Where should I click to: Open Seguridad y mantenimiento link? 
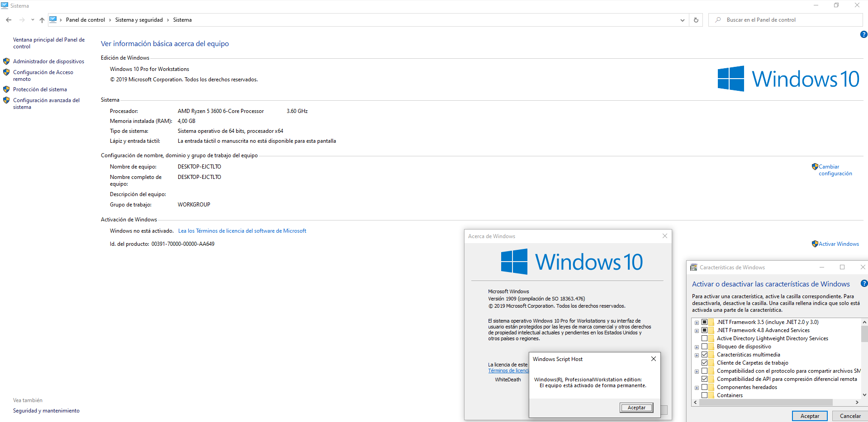pyautogui.click(x=46, y=411)
